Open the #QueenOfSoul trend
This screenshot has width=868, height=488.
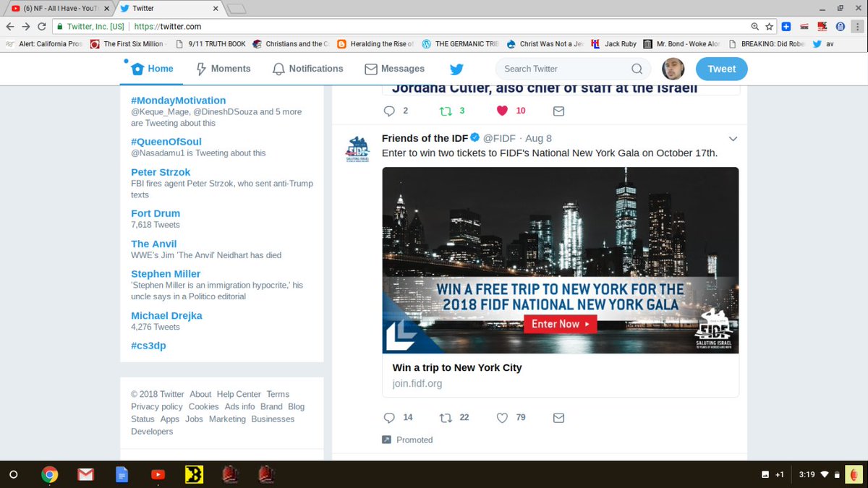166,142
